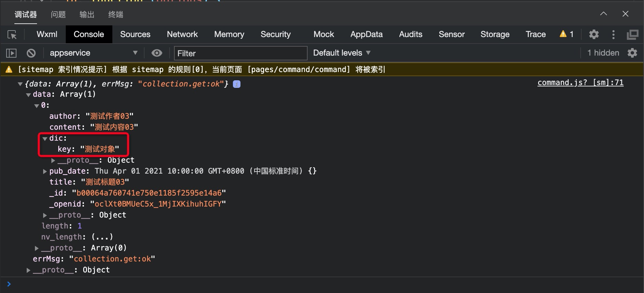Select the content value 测试内容03
This screenshot has height=293, width=644.
[114, 127]
